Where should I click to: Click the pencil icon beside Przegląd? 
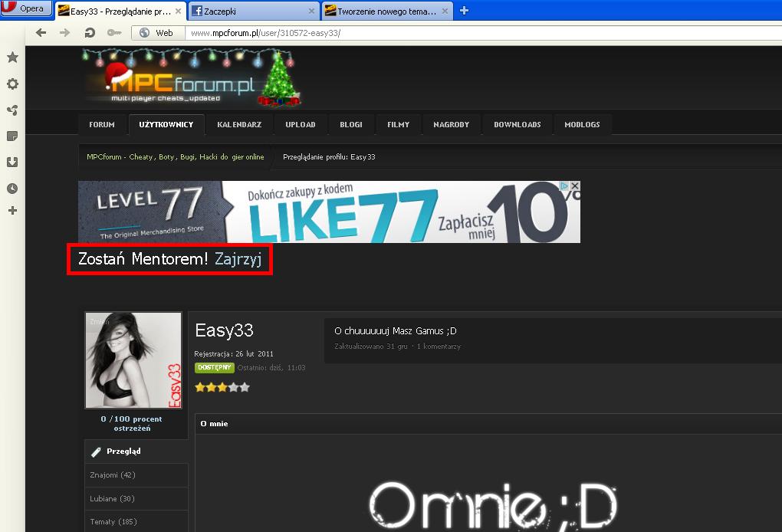(97, 452)
